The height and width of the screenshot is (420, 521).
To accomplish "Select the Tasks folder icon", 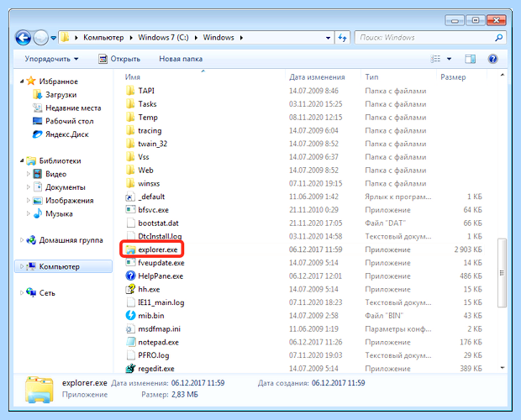I will click(130, 104).
